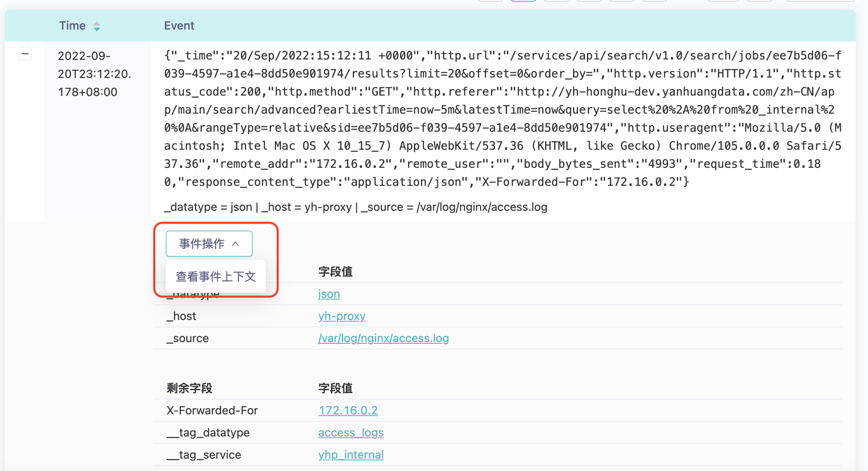Screen dimensions: 868x471
Task: Click the event timestamp 2022-09-20T23:12:20
Action: tap(94, 74)
